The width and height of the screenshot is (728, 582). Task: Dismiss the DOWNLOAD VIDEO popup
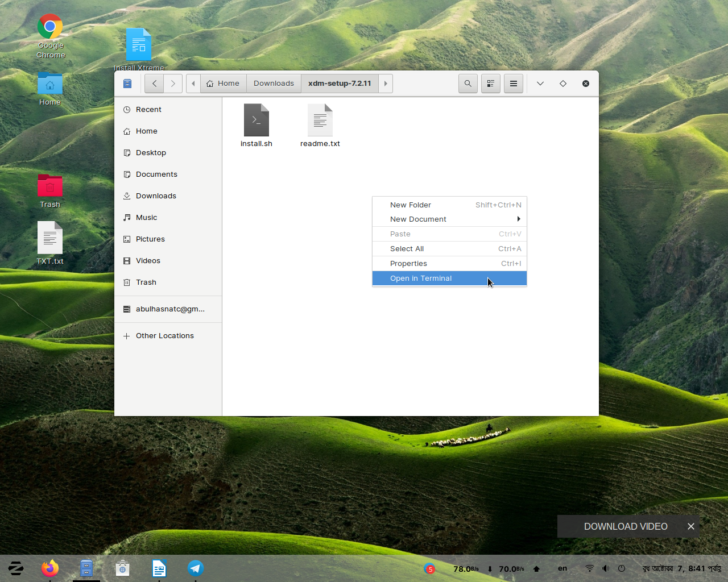tap(690, 526)
